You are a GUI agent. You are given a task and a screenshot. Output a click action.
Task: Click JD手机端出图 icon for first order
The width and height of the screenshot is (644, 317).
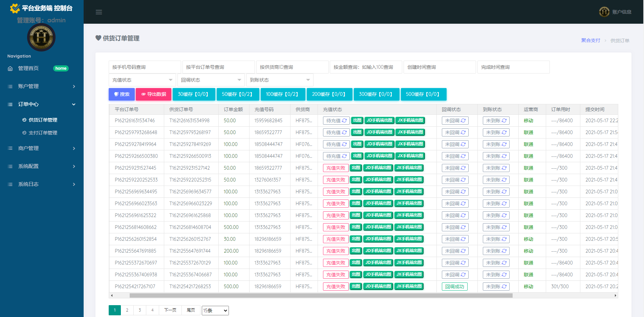(379, 120)
